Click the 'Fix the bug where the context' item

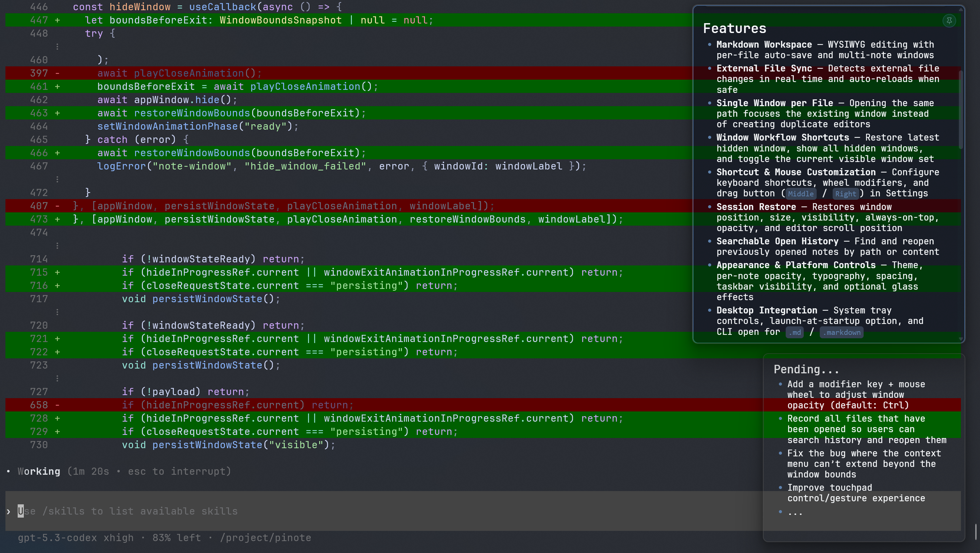864,463
